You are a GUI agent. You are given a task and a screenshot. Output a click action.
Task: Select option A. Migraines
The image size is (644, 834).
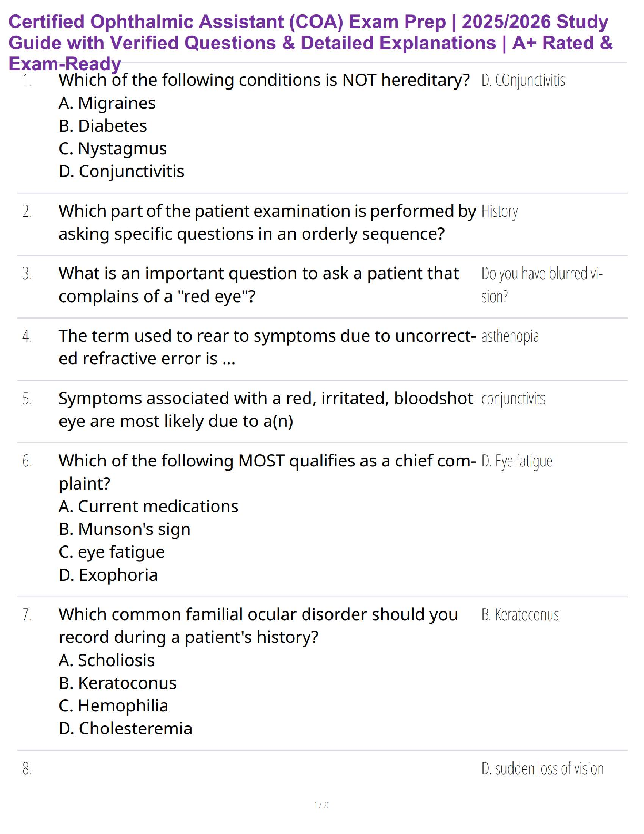click(x=107, y=103)
